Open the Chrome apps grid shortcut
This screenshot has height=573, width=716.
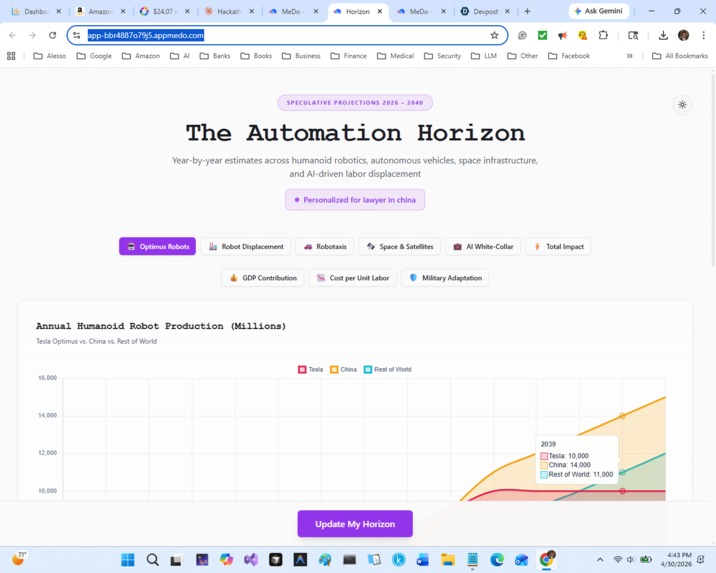11,56
